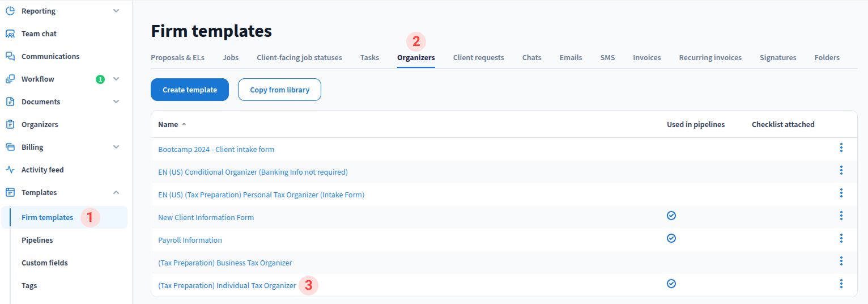The image size is (868, 304).
Task: Switch to the Recurring invoices tab
Action: [710, 57]
